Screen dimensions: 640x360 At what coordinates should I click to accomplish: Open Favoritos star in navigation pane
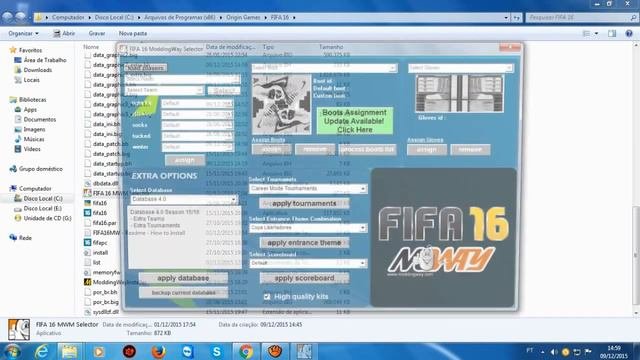pos(13,50)
